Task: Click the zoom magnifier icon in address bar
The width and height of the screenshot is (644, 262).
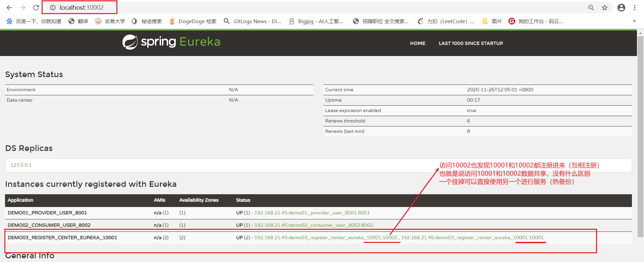Action: coord(591,7)
